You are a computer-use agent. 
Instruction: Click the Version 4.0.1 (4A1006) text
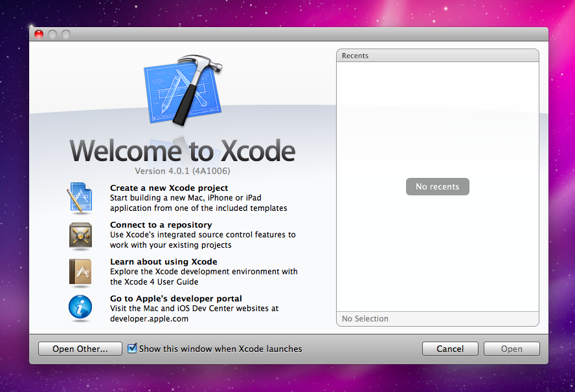pos(183,171)
